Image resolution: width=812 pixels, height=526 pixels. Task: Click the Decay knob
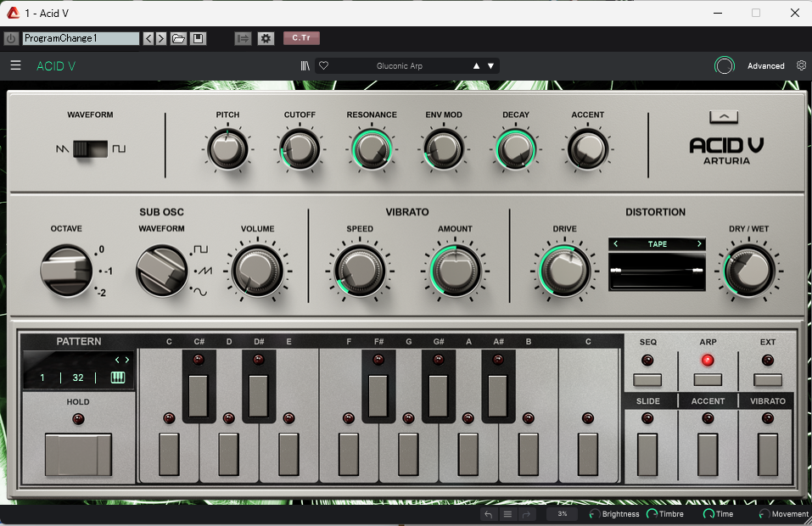515,149
